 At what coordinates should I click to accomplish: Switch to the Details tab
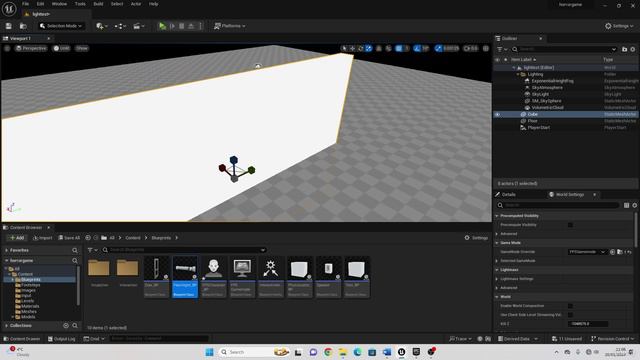coord(508,195)
